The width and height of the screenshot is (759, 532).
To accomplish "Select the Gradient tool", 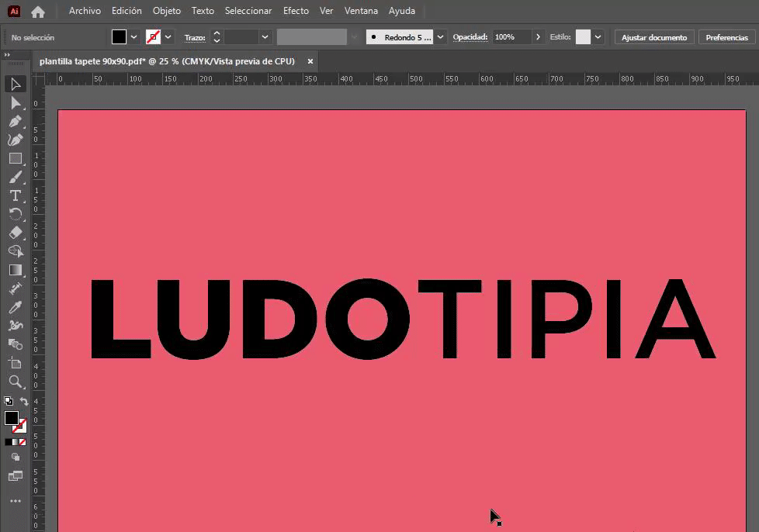I will [16, 270].
